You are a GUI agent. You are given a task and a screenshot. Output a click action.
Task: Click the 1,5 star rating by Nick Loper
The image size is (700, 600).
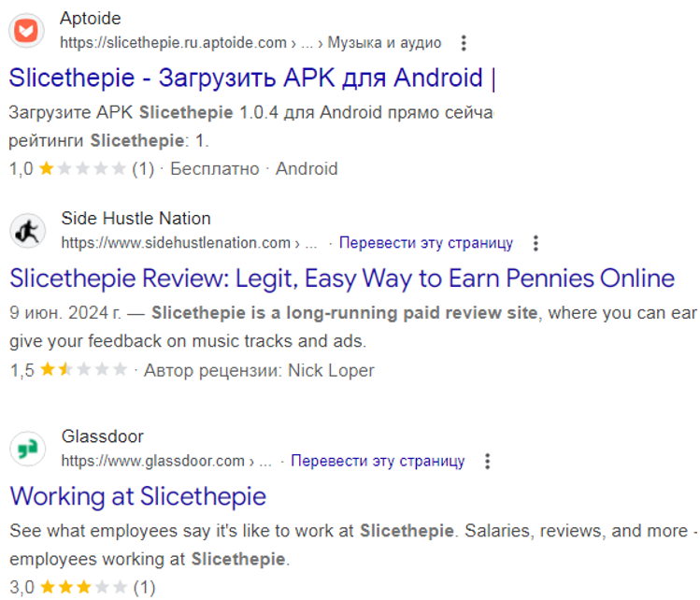point(82,370)
